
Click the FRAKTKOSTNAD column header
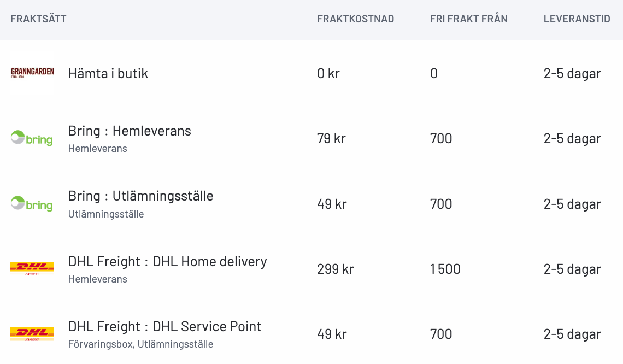[355, 19]
